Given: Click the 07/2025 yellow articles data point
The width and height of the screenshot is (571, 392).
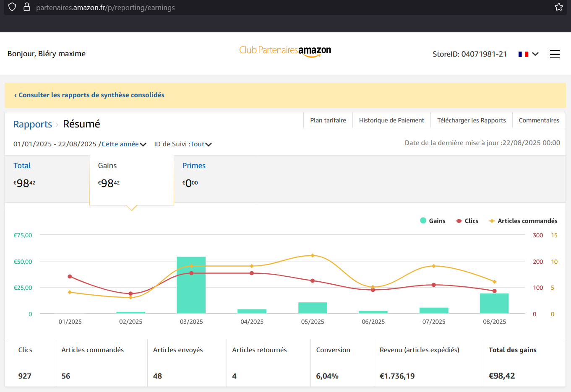Looking at the screenshot, I should (x=434, y=266).
